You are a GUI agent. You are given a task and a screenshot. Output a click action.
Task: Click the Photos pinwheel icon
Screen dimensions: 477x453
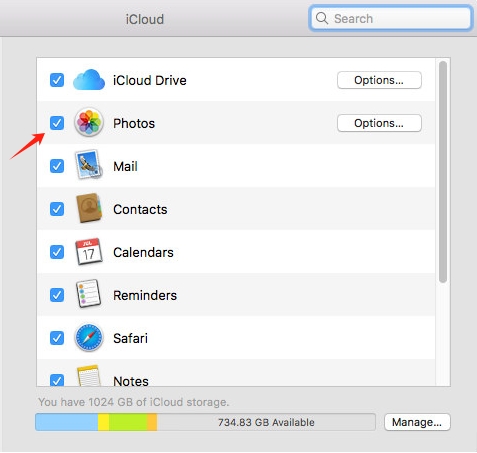89,123
